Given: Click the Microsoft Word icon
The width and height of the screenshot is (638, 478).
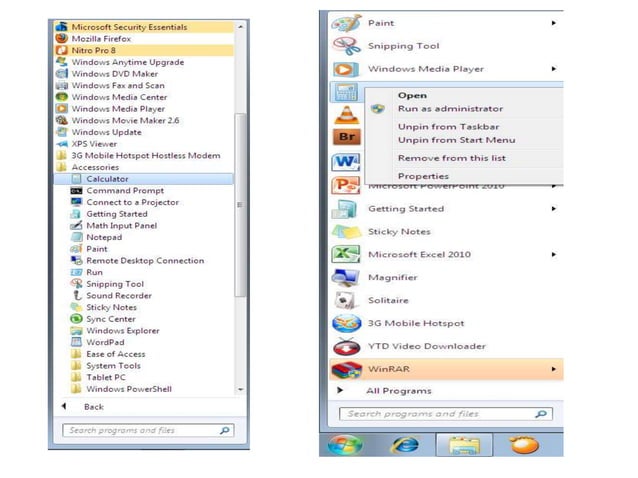Looking at the screenshot, I should click(x=346, y=162).
